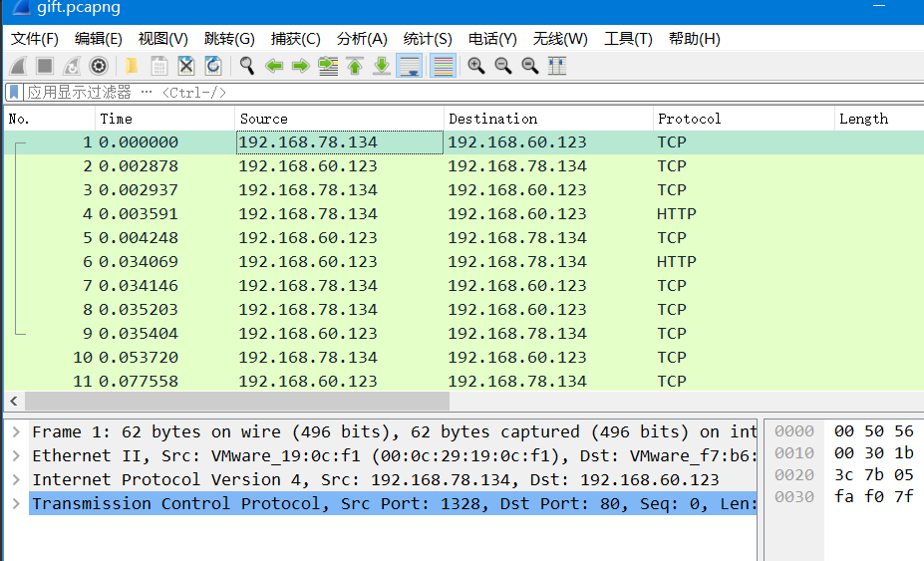Reload the capture file icon
The width and height of the screenshot is (924, 561).
click(x=212, y=66)
